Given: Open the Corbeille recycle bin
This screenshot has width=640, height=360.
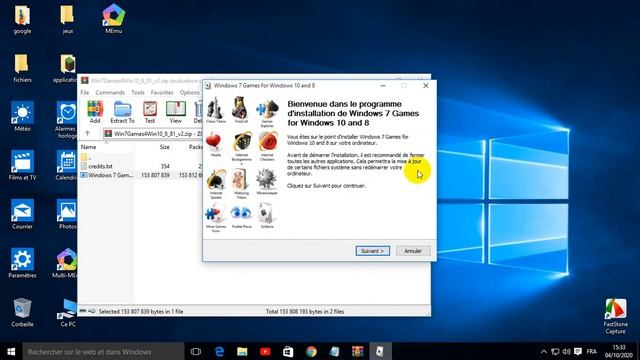Looking at the screenshot, I should click(x=22, y=313).
